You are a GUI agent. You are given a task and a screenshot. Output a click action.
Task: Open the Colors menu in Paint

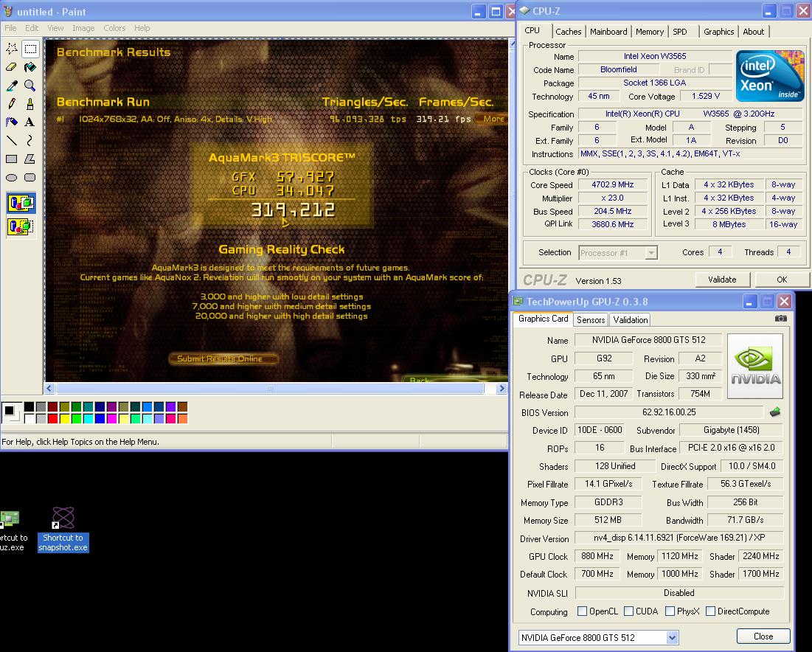pyautogui.click(x=114, y=28)
